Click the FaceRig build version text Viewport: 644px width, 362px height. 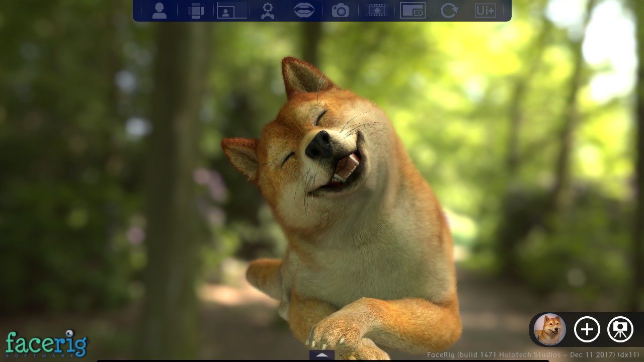[533, 355]
